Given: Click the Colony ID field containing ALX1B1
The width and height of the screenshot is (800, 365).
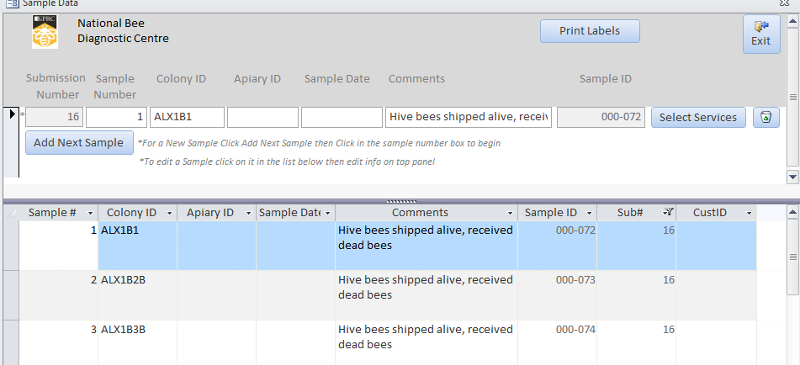Looking at the screenshot, I should pyautogui.click(x=187, y=117).
